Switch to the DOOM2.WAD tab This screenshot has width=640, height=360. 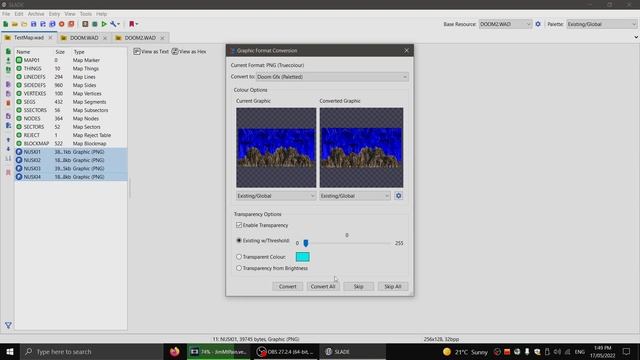140,38
